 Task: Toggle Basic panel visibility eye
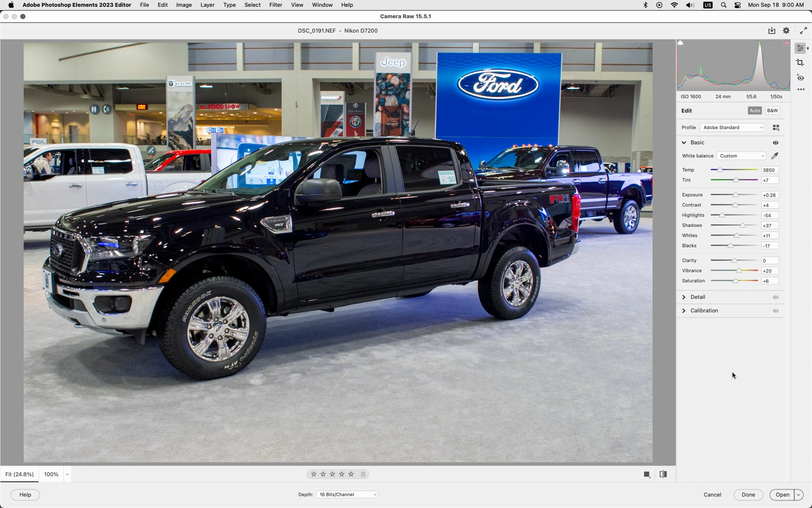pyautogui.click(x=776, y=143)
